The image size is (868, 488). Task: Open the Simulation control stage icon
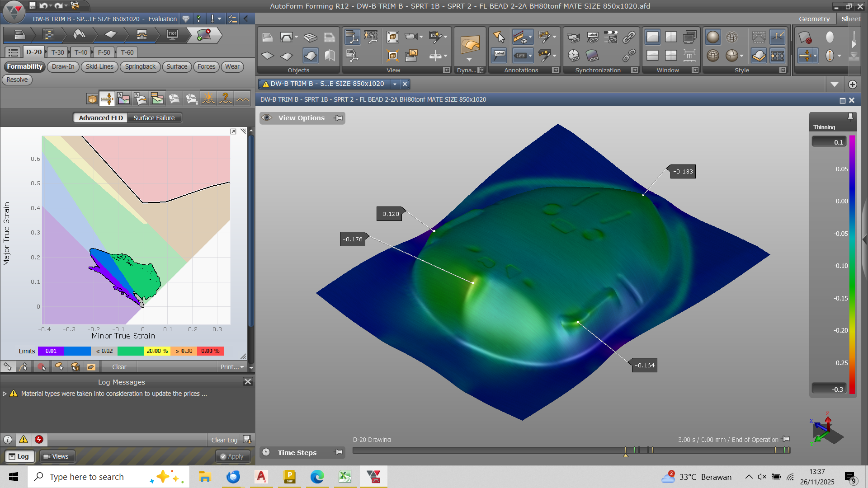pos(172,35)
